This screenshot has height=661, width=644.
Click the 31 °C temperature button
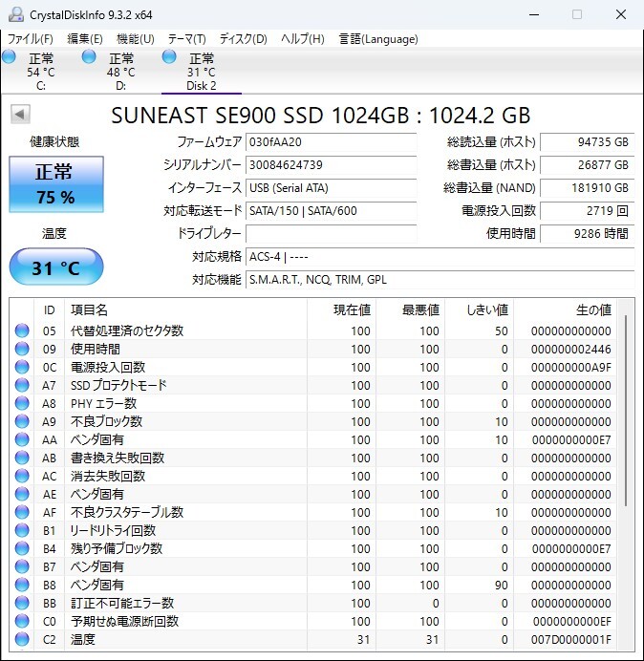coord(55,267)
